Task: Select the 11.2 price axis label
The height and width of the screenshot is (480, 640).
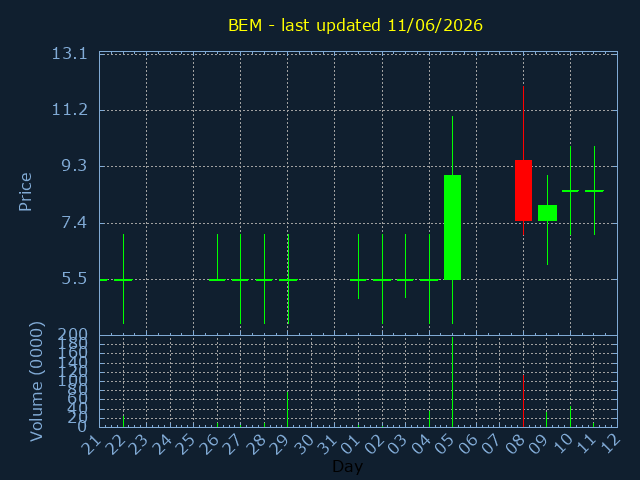Action: [70, 109]
